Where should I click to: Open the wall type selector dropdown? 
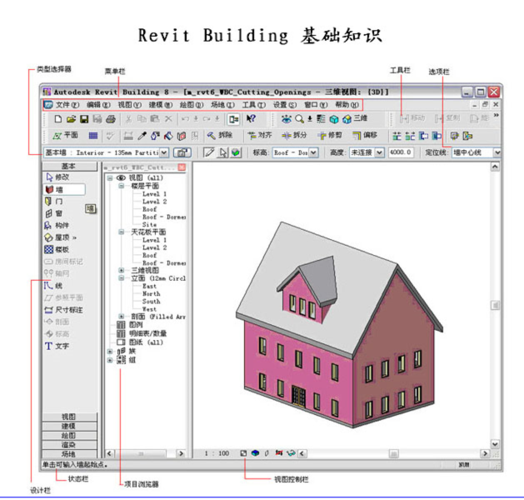(164, 152)
